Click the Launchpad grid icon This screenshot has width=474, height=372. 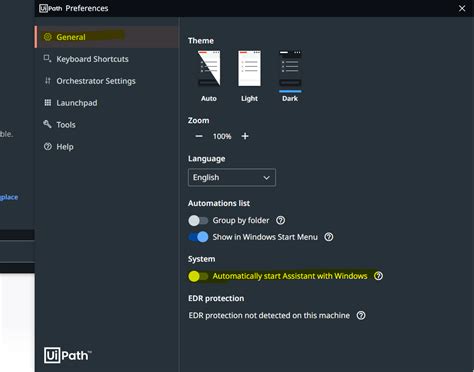(x=48, y=103)
